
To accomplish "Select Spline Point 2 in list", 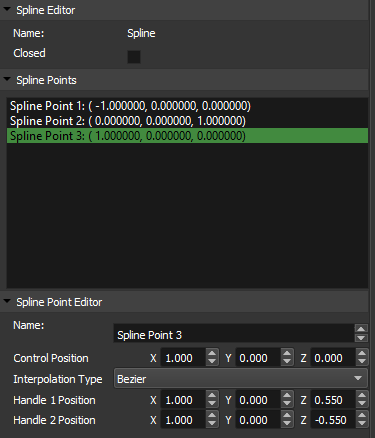I will tap(187, 121).
